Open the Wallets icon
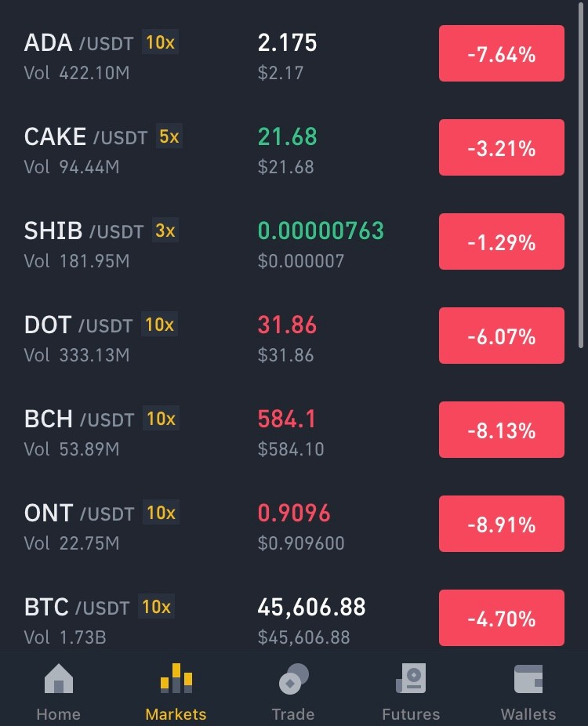The height and width of the screenshot is (726, 588). (x=528, y=679)
